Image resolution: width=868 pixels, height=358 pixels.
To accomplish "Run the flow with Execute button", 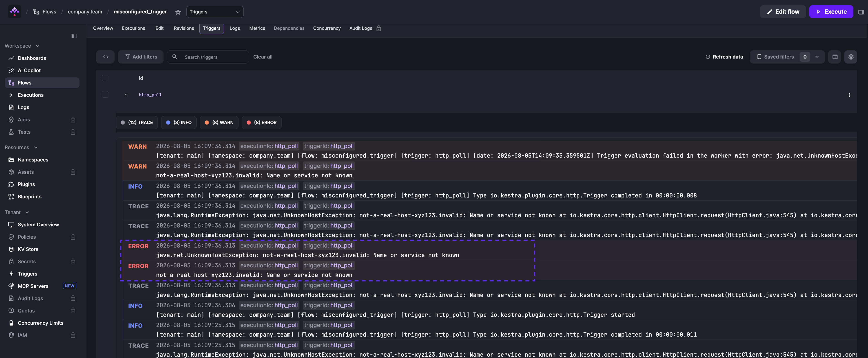I will tap(831, 12).
